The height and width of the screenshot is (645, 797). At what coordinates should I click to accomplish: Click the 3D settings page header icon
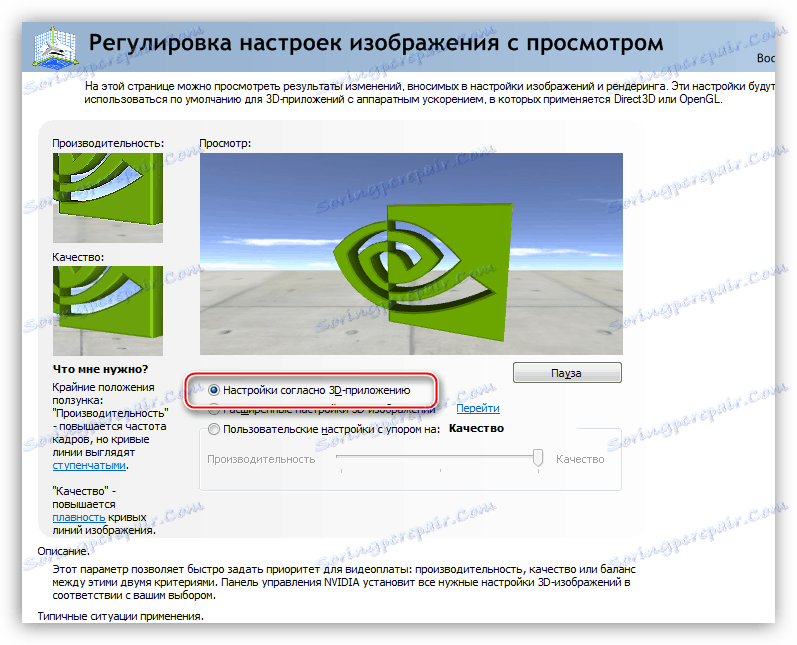[55, 47]
